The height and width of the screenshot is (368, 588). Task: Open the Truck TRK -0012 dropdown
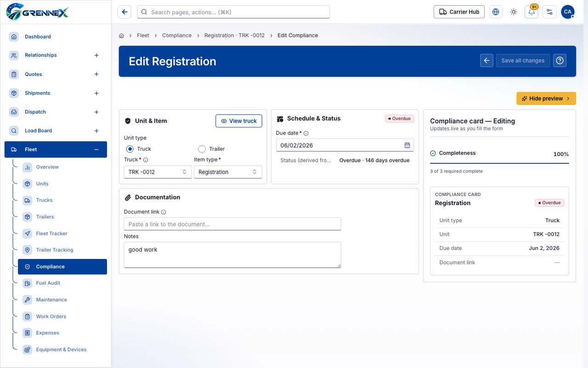point(158,172)
